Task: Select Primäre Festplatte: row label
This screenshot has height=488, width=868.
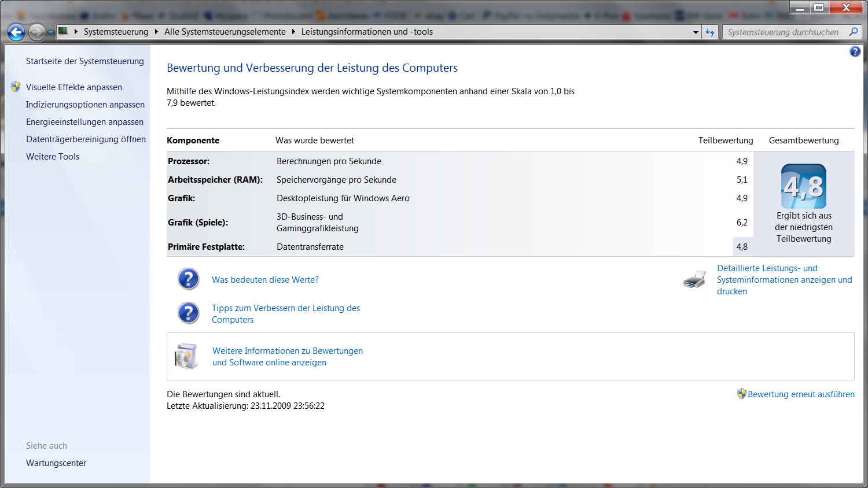Action: [206, 247]
